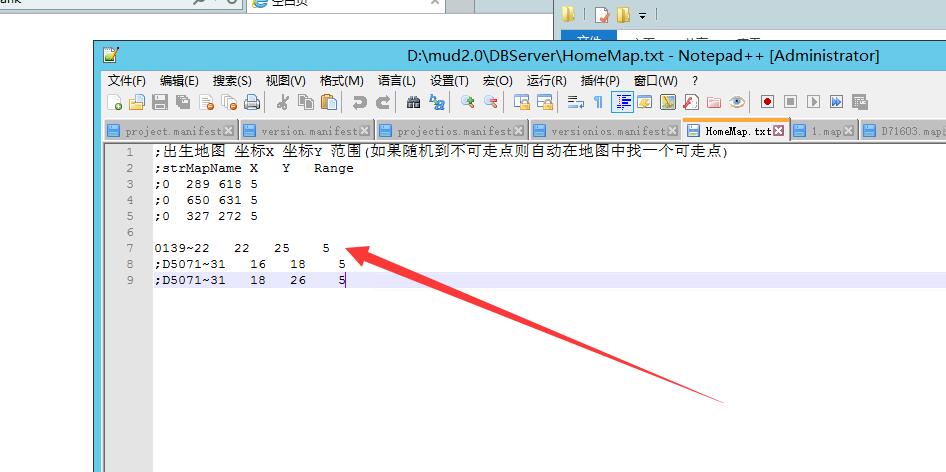Open the 搜索(S) menu

232,80
